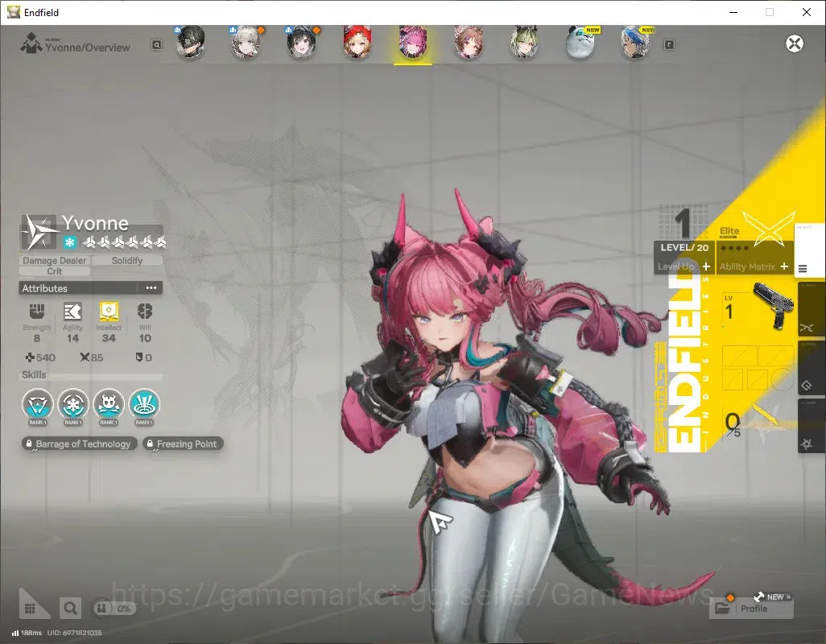Minimize the Endfield window
826x644 pixels.
(733, 12)
